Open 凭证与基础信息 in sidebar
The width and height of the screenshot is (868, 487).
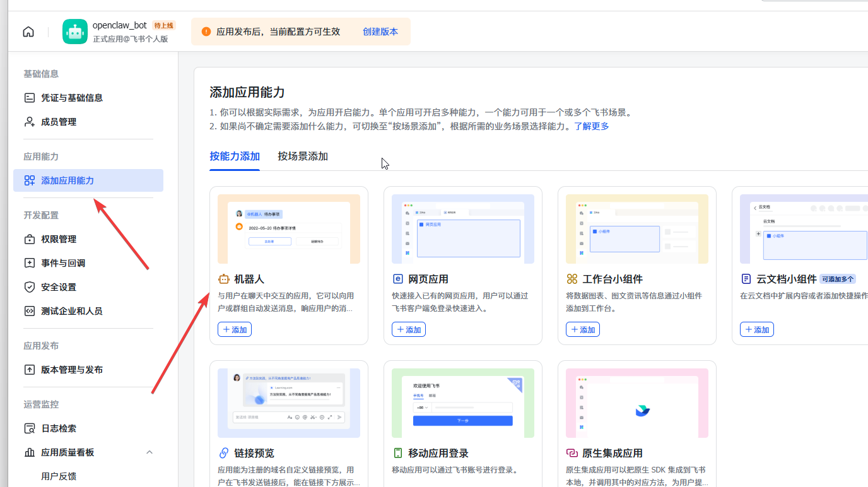(x=71, y=98)
